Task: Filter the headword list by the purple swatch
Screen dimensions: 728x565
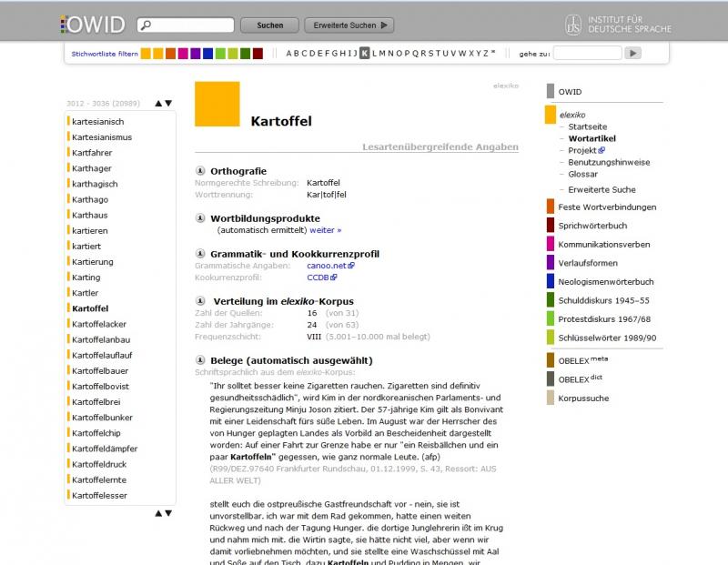Action: pos(196,54)
